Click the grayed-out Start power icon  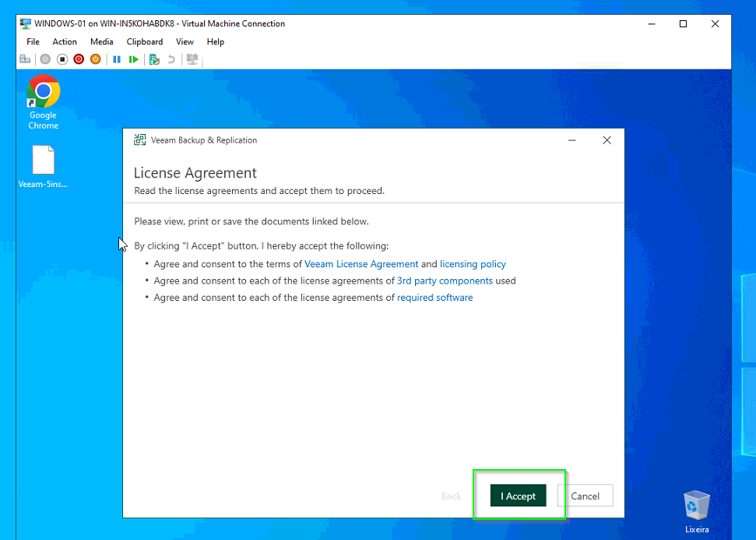tap(45, 59)
